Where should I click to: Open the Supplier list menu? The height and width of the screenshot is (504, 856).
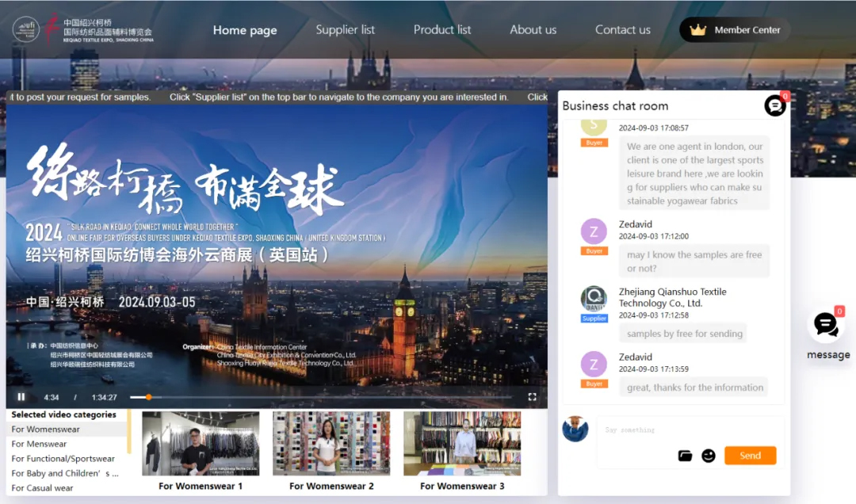(345, 30)
